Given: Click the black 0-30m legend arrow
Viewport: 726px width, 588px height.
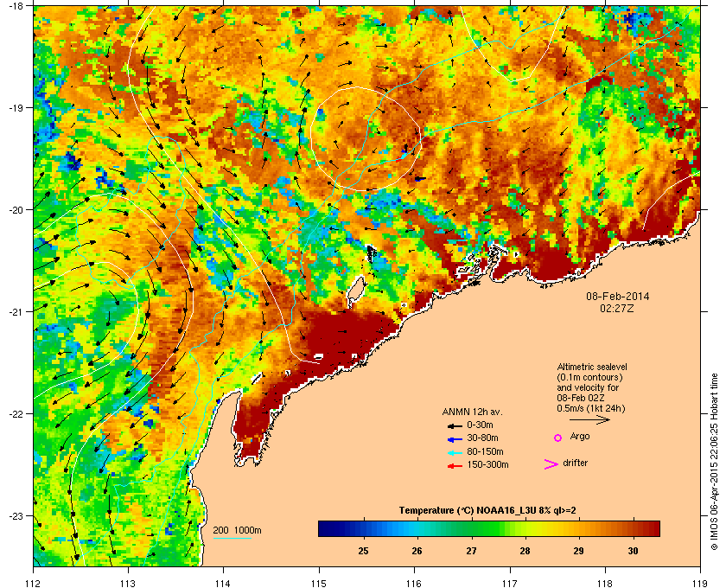Looking at the screenshot, I should point(455,425).
